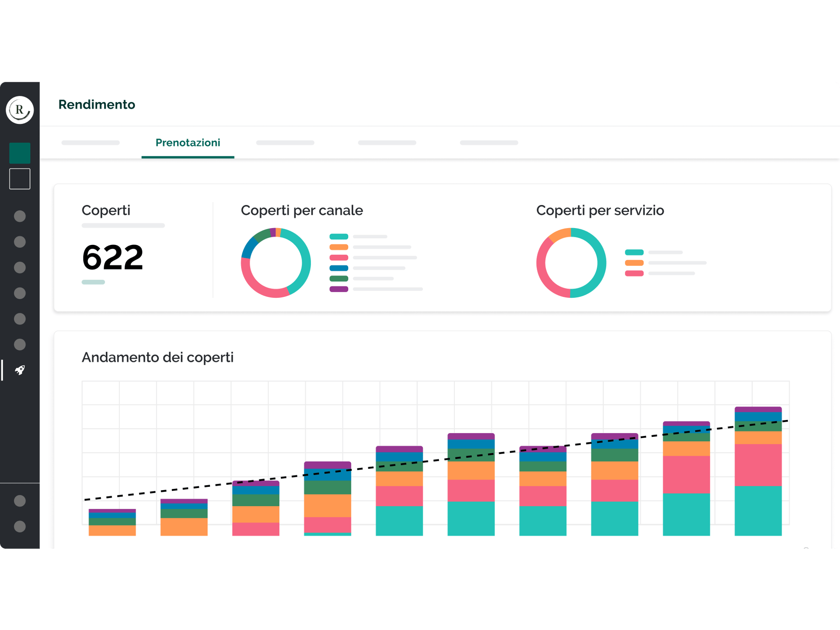Click the Rendimento page title
This screenshot has width=840, height=630.
coord(97,105)
